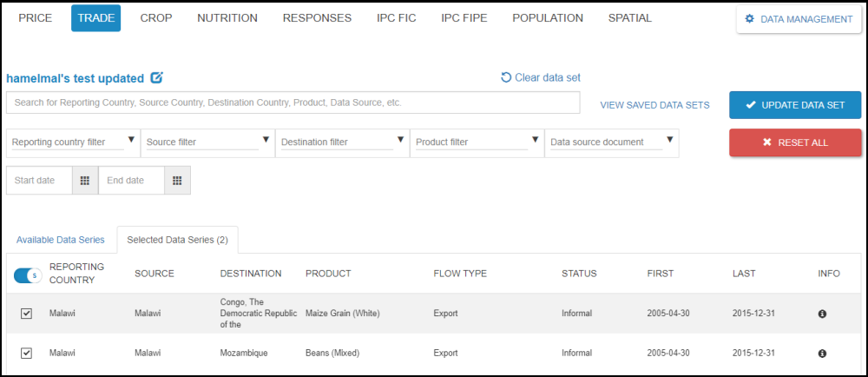Toggle the select-all switch in table header
Image resolution: width=868 pixels, height=377 pixels.
(28, 274)
